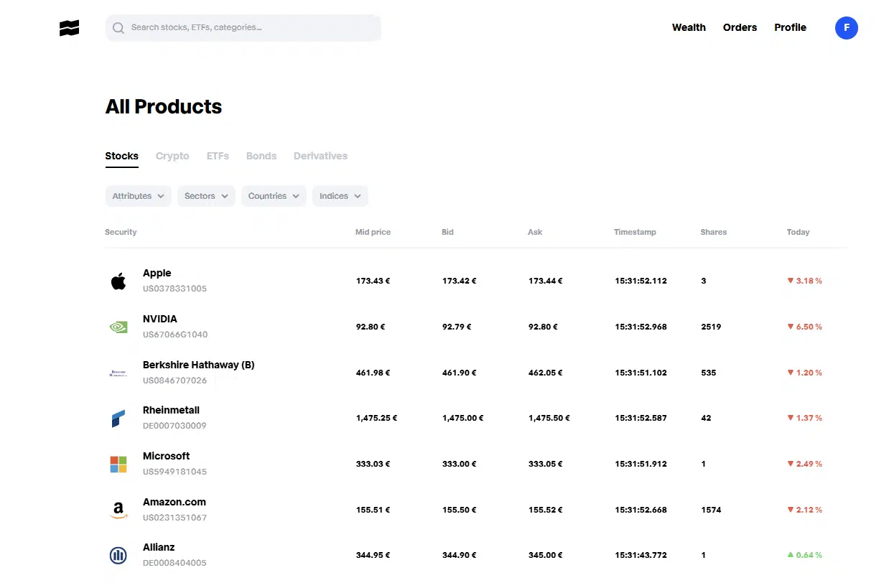
Task: Click Apple's 3.18 % daily change
Action: pos(804,281)
